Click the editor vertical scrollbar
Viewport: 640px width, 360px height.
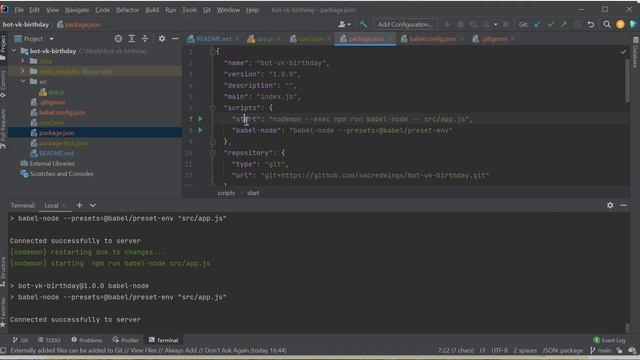click(x=627, y=82)
